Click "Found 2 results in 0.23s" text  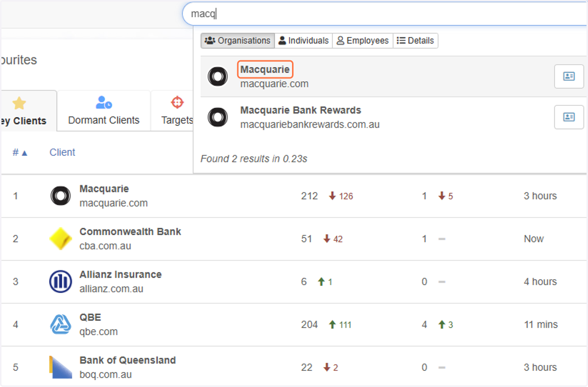point(254,159)
